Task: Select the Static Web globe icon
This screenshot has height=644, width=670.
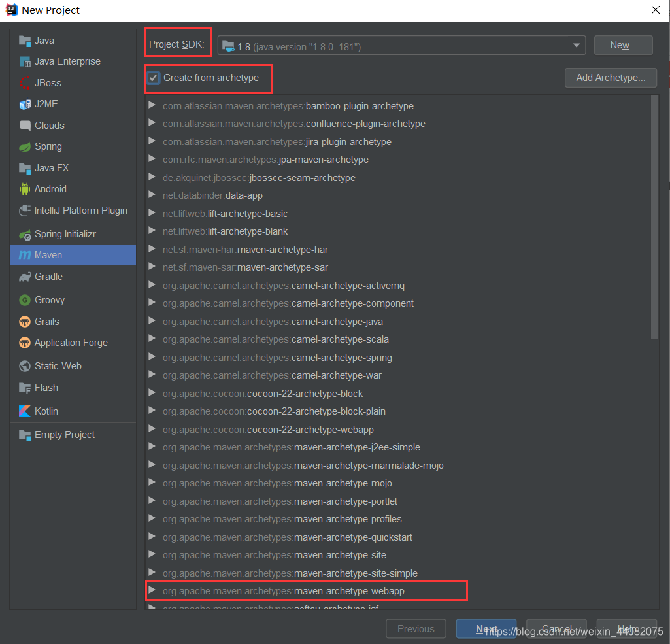Action: point(25,366)
